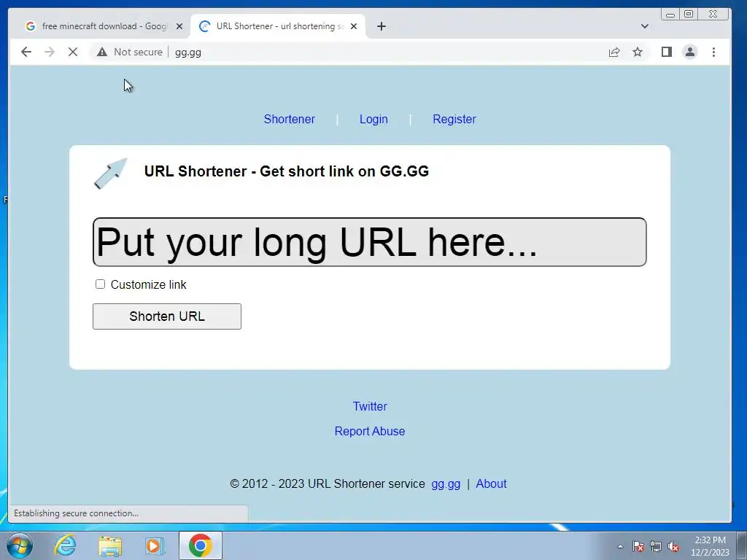Click the Shorten URL button

click(x=167, y=316)
